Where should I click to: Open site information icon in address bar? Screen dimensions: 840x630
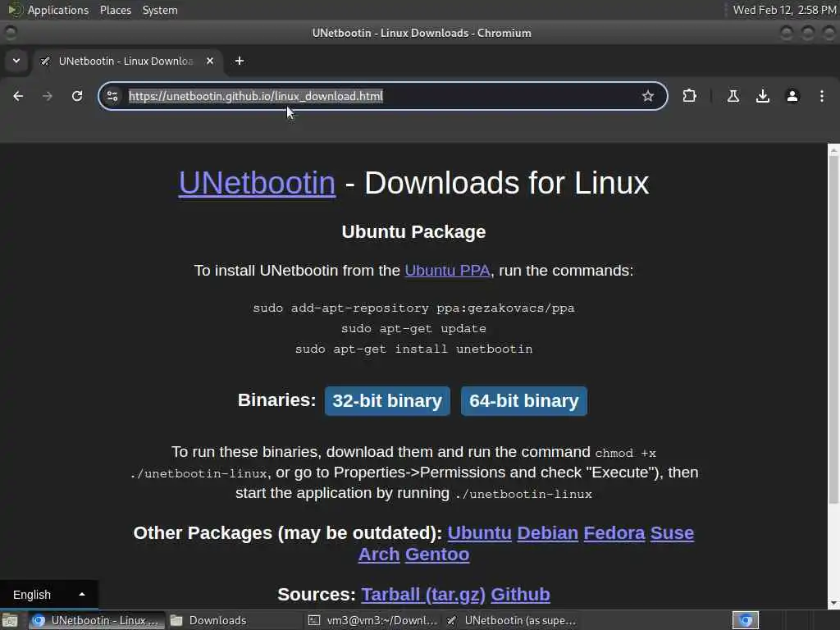coord(112,96)
